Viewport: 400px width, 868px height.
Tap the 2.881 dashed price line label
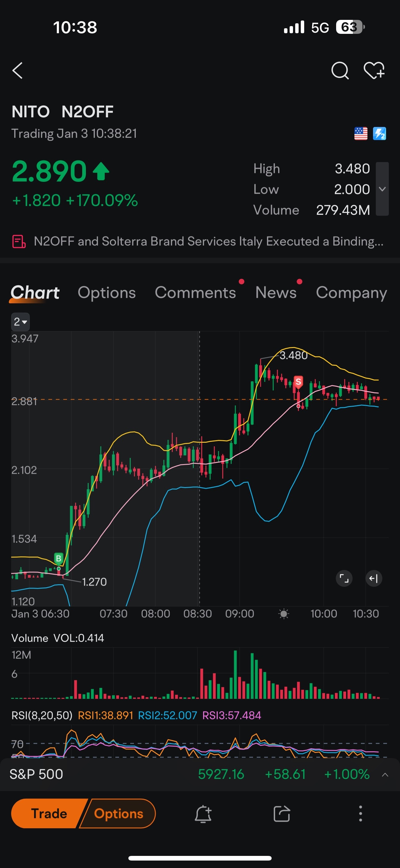pos(24,401)
